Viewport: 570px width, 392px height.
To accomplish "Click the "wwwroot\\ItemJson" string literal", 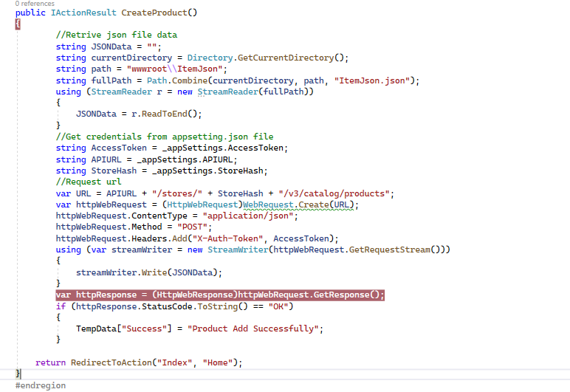I will [x=174, y=69].
